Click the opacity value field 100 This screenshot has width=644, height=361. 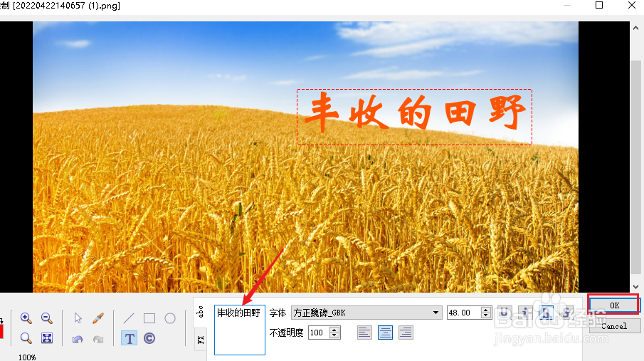[x=319, y=333]
